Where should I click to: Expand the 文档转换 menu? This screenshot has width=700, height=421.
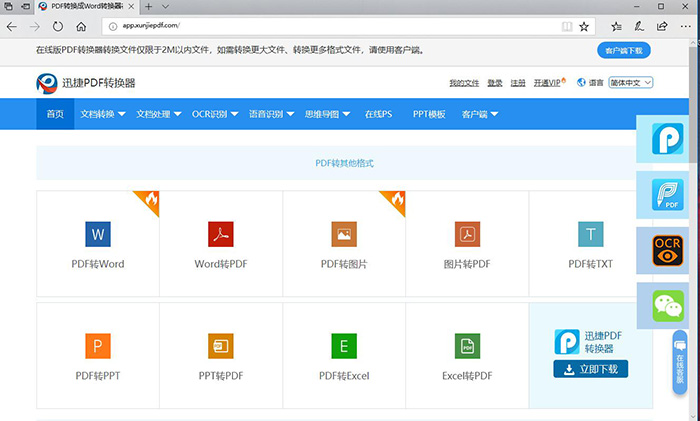pyautogui.click(x=103, y=114)
